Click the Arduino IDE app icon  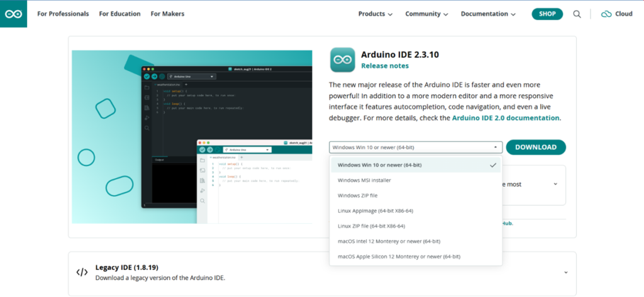(342, 60)
